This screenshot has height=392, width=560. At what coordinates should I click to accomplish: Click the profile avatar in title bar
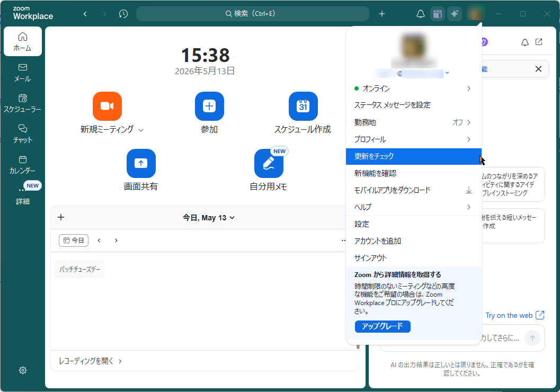click(x=475, y=14)
